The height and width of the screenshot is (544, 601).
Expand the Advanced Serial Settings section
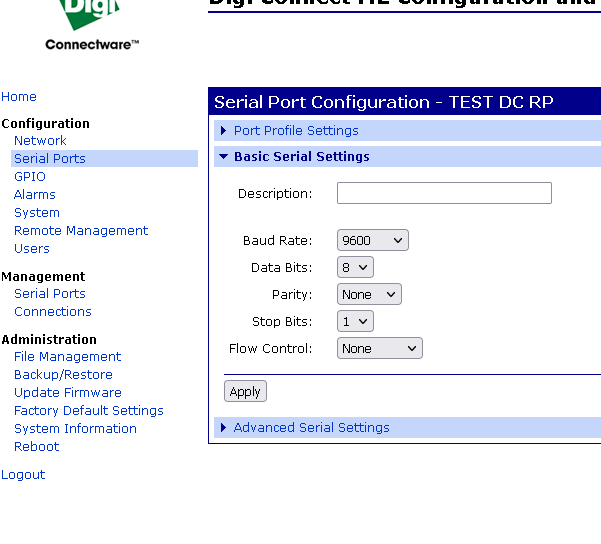click(x=312, y=428)
